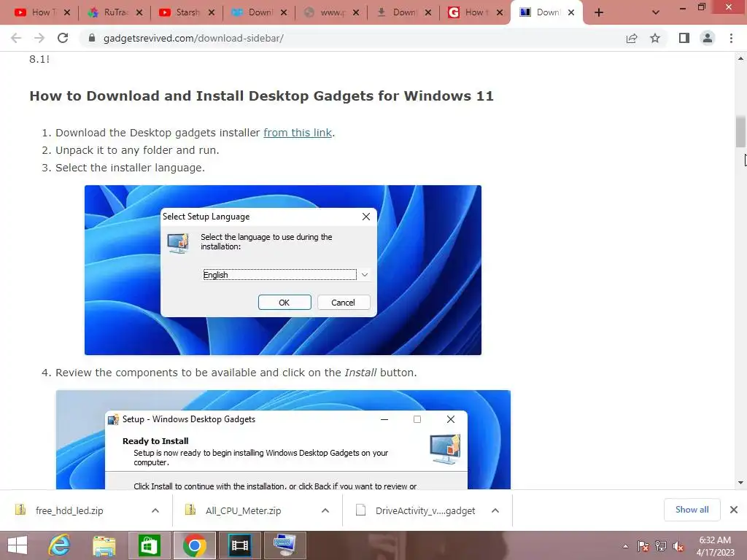Click Show all downloads button
This screenshot has height=560, width=747.
coord(692,510)
